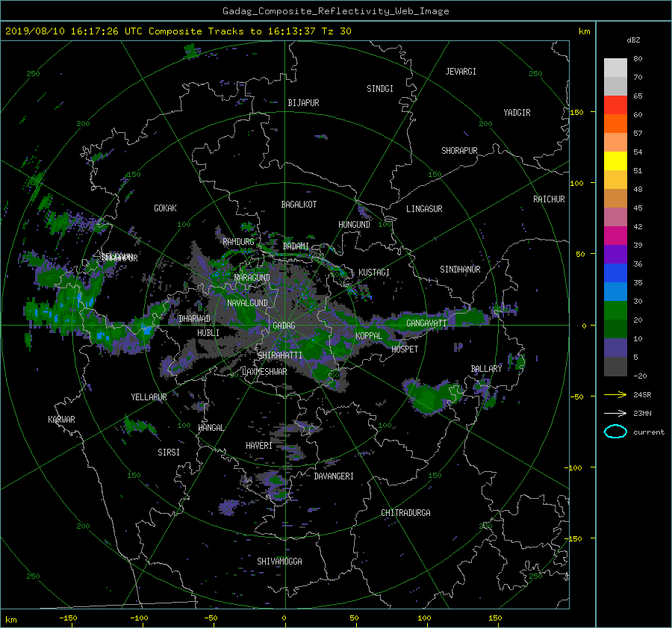The width and height of the screenshot is (672, 628).
Task: Click the dBZ legend heading
Action: coord(633,40)
